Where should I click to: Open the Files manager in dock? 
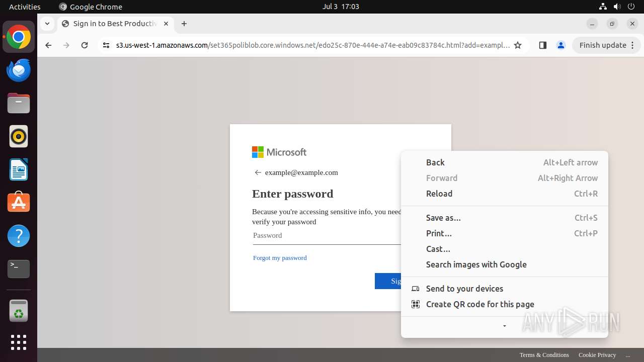(19, 104)
